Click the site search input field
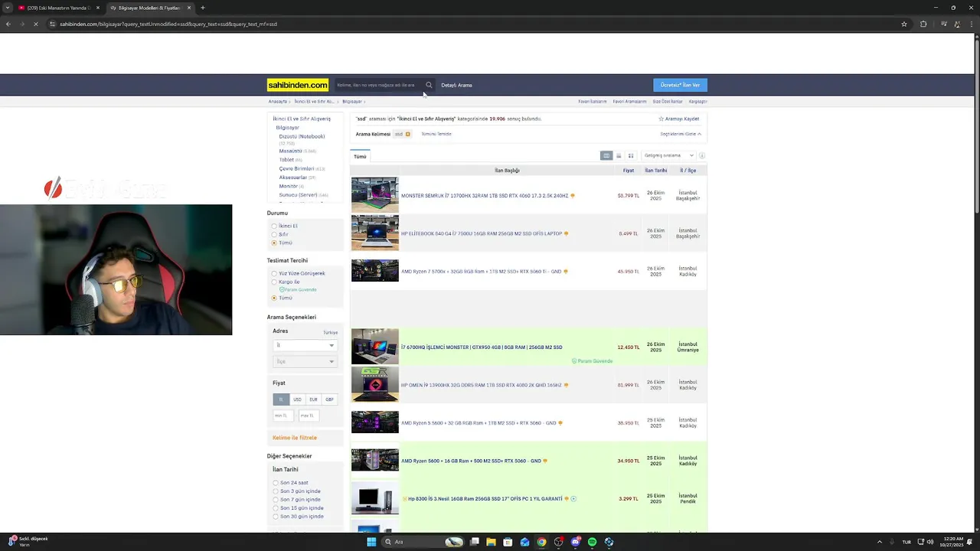The width and height of the screenshot is (980, 551). (378, 85)
